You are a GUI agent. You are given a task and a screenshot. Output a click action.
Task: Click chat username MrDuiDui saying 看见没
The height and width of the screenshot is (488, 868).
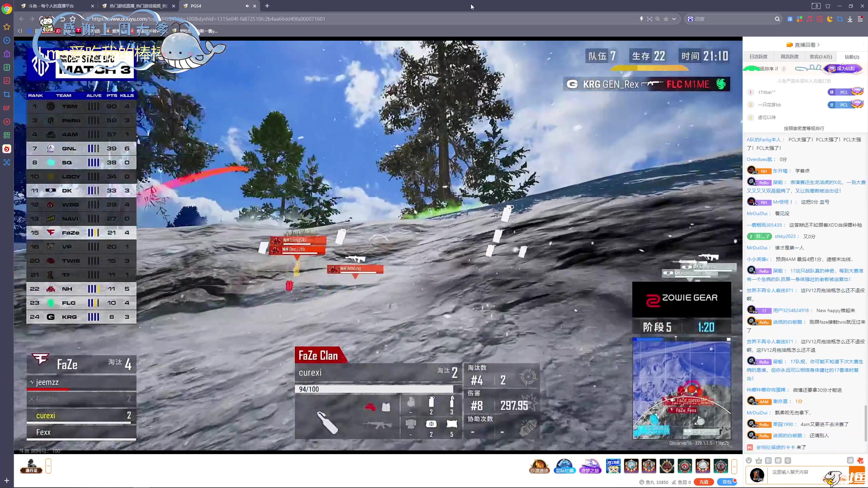[x=757, y=213]
